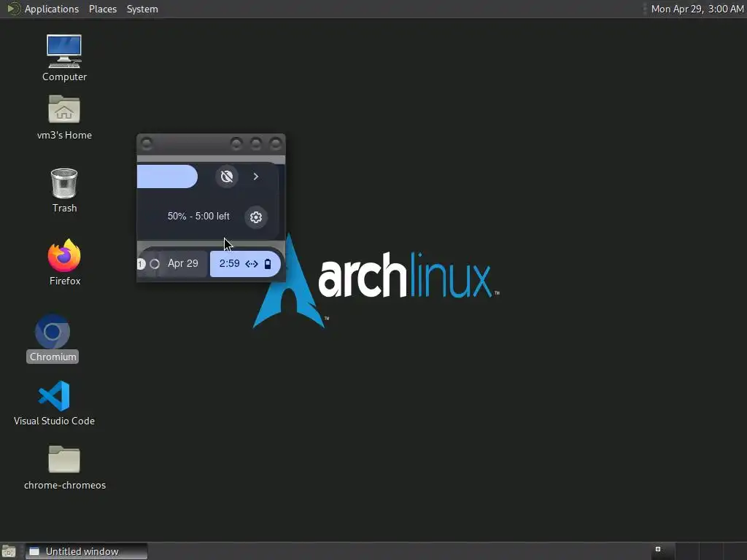Click the notification count badge in the tray
747x560 pixels.
tap(141, 264)
